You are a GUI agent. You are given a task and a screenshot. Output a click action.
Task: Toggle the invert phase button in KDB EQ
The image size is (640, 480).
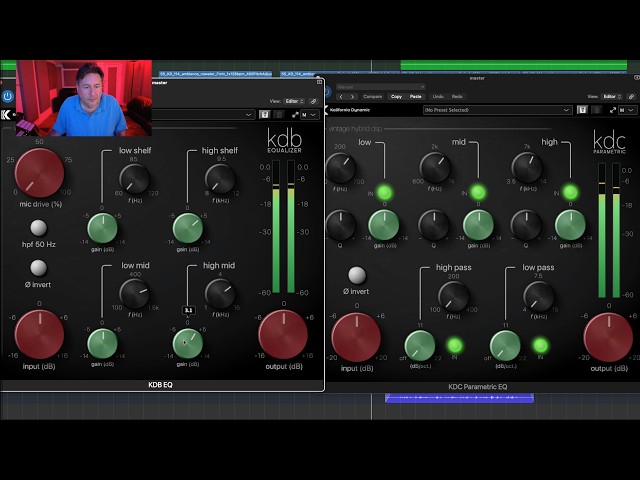point(39,268)
